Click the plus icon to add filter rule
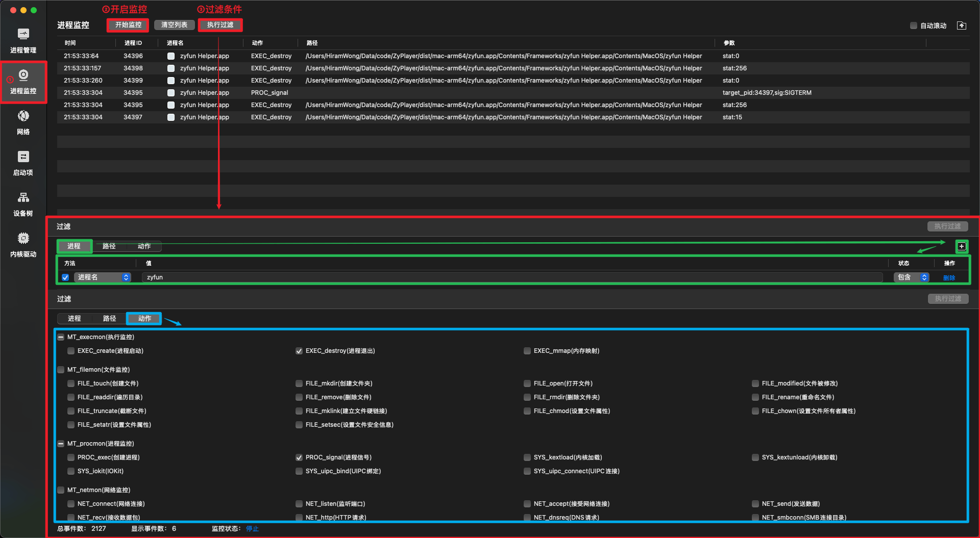980x538 pixels. [x=962, y=246]
